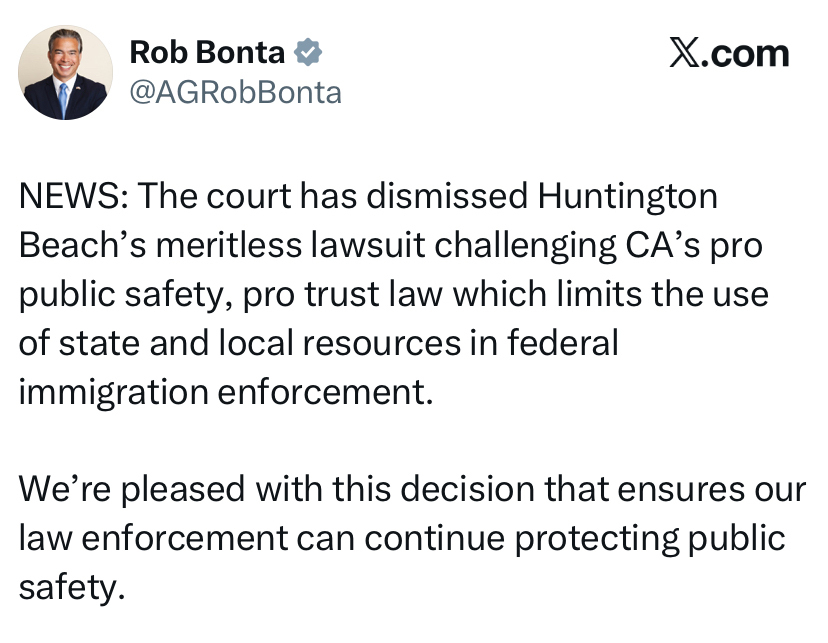Click the text line starting 'of state and local'

(x=318, y=343)
